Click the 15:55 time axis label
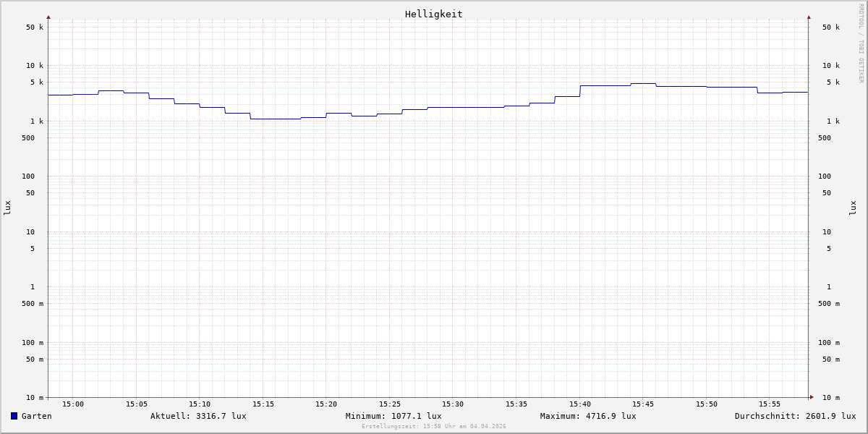This screenshot has width=868, height=434. point(770,404)
